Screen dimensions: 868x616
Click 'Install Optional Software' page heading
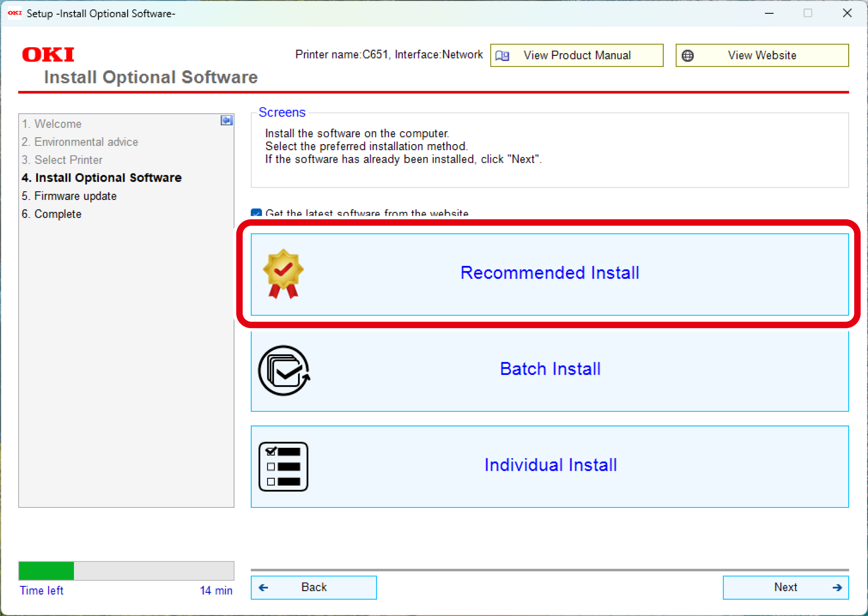(151, 77)
